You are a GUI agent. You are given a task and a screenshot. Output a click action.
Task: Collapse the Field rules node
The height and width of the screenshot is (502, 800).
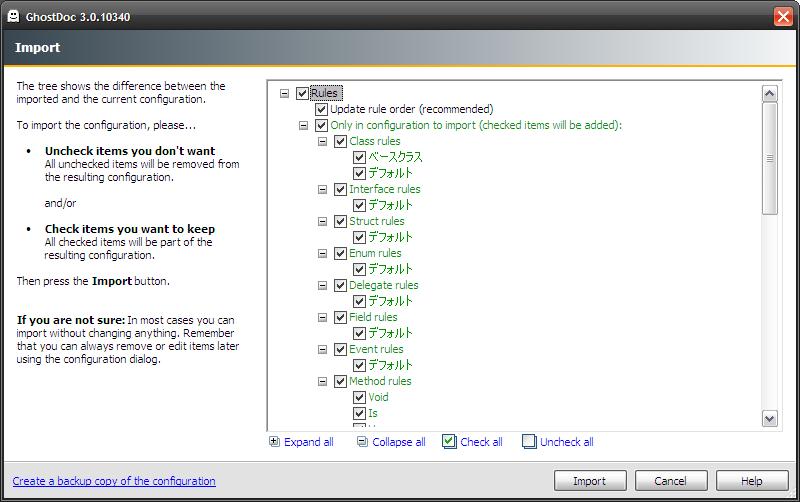click(x=322, y=317)
